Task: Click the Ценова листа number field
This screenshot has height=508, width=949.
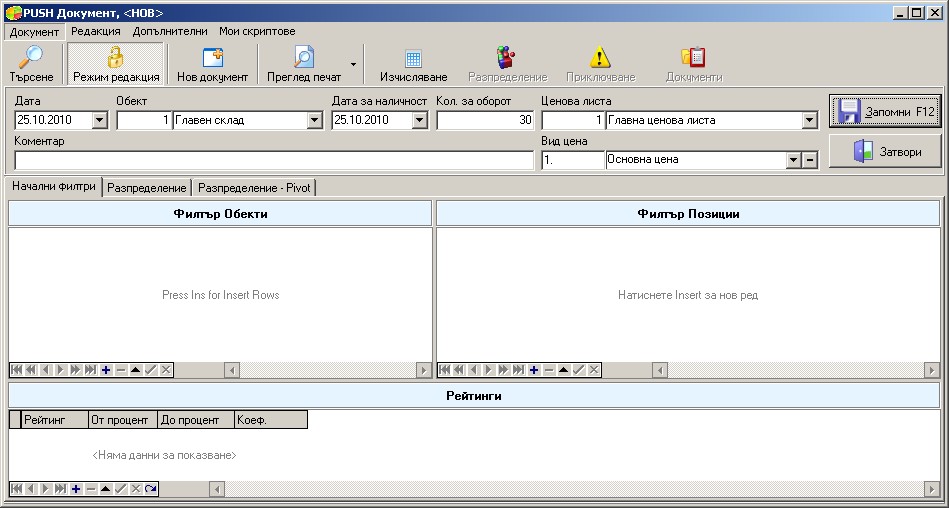Action: [573, 120]
